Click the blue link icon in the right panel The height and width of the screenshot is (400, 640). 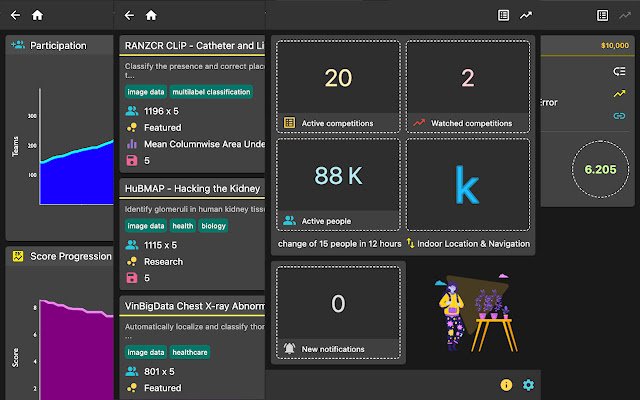pos(619,116)
